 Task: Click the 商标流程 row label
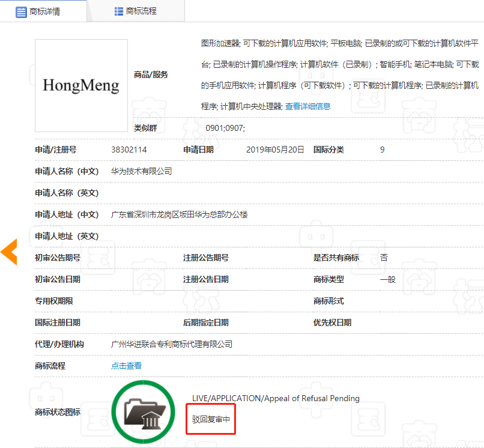tap(50, 366)
